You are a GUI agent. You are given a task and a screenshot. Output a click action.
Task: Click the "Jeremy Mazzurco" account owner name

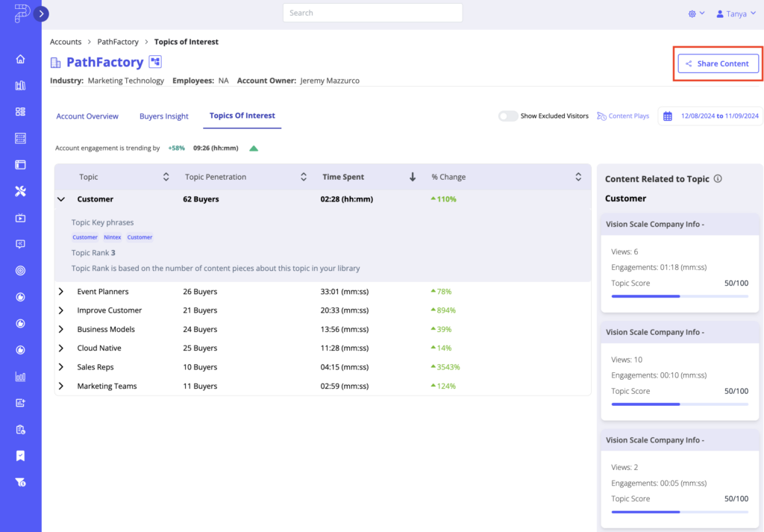[x=330, y=81]
